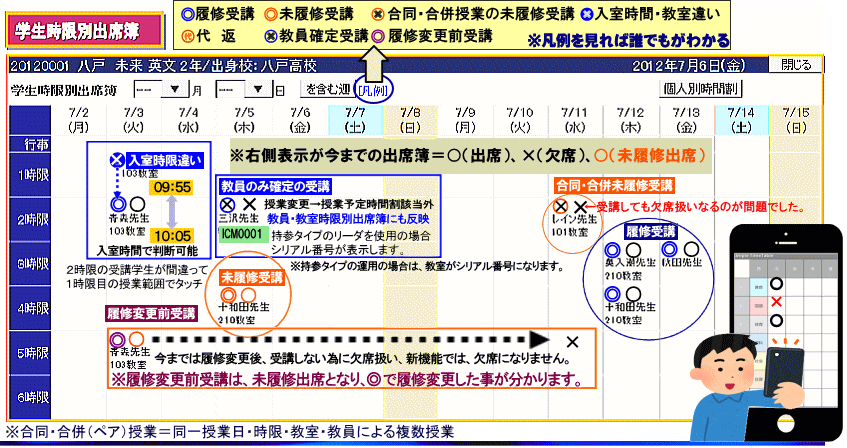The width and height of the screenshot is (847, 448).
Task: Select the 7/6 (金) date column header
Action: click(300, 120)
